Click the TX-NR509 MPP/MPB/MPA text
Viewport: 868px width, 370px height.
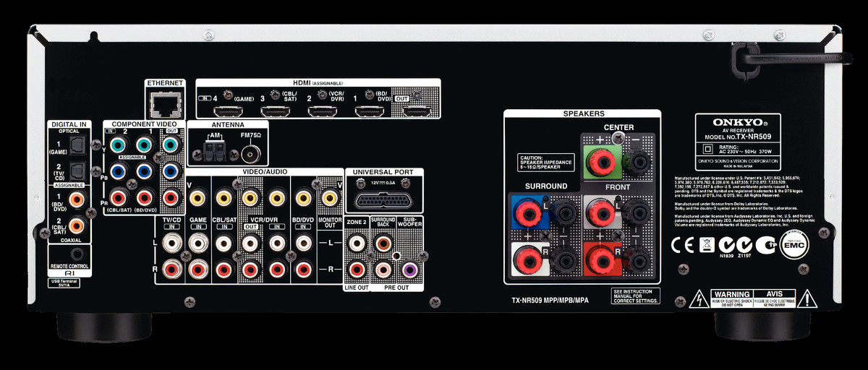(550, 299)
